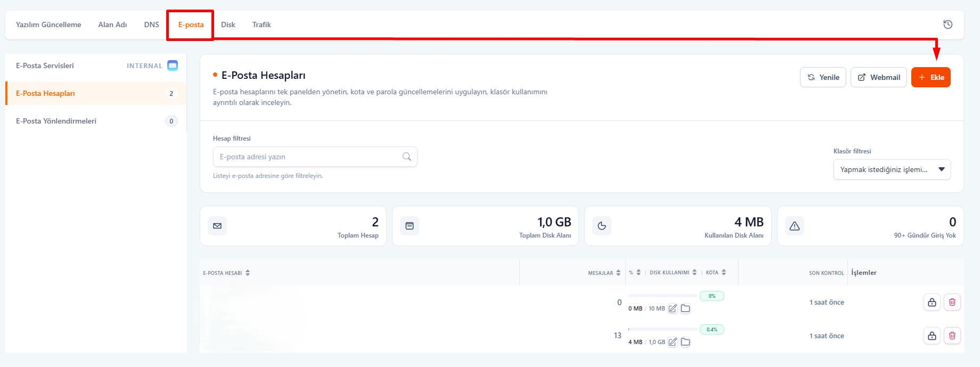This screenshot has width=980, height=367.
Task: Click the second account's disk usage bar
Action: (x=663, y=329)
